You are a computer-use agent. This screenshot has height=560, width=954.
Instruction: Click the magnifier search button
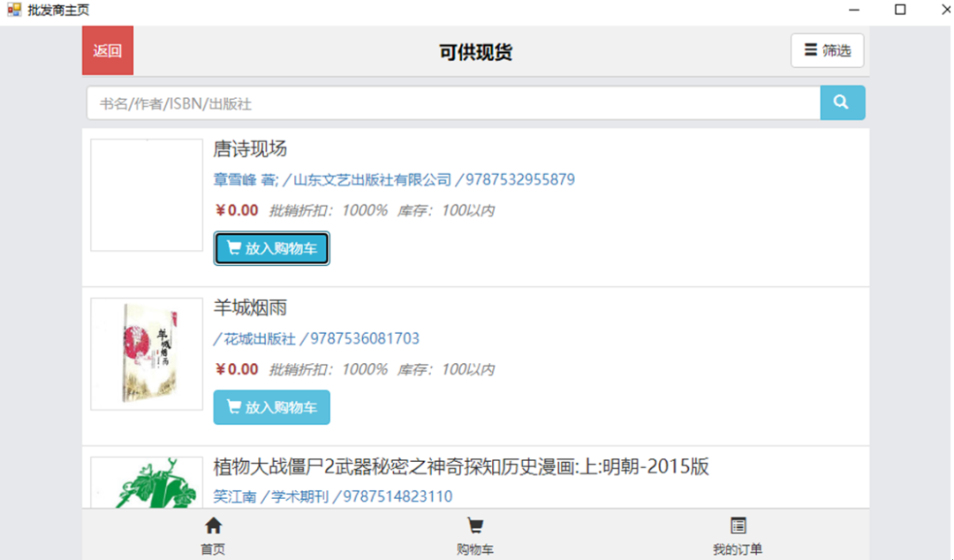click(x=843, y=102)
